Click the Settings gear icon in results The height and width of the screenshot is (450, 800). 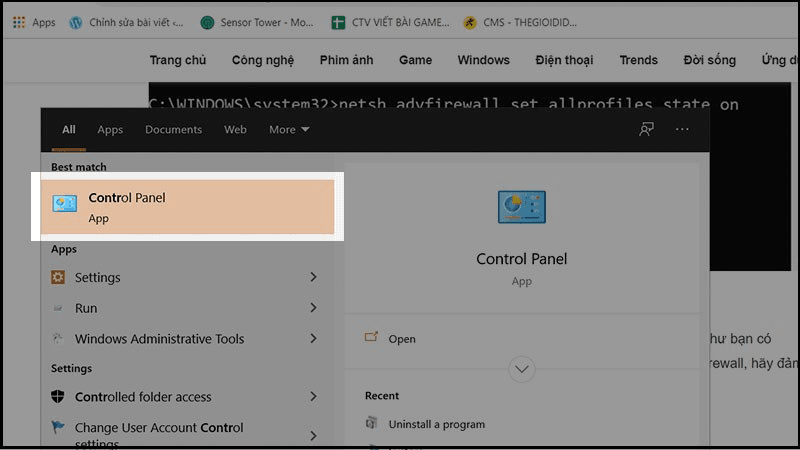(x=58, y=277)
